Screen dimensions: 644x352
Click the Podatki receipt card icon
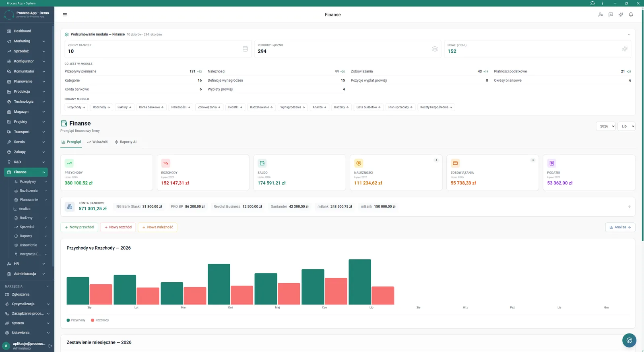[552, 163]
